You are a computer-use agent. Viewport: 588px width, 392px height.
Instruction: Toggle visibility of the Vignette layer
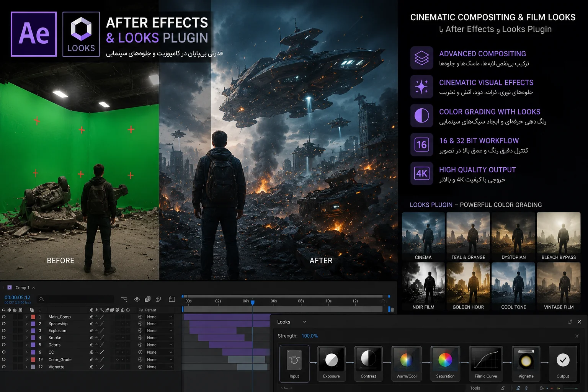4,367
